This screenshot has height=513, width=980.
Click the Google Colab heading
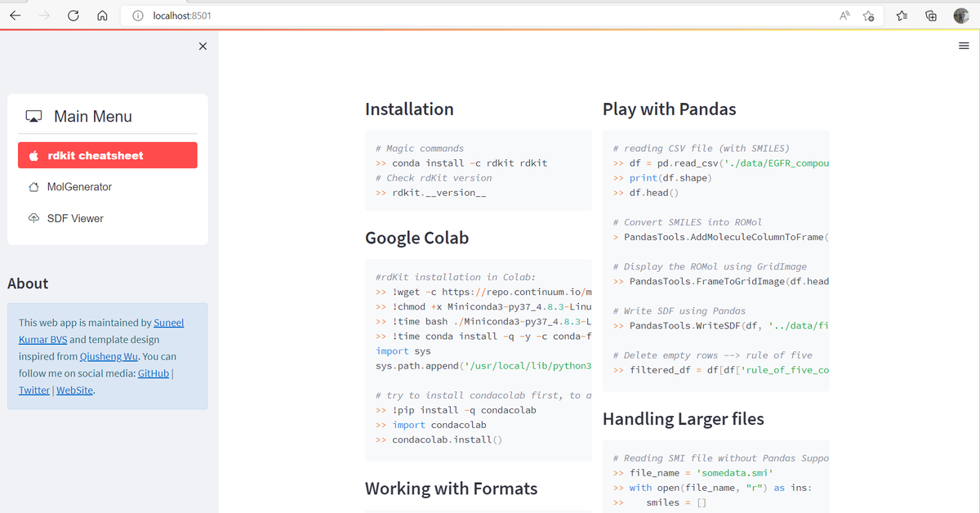417,239
